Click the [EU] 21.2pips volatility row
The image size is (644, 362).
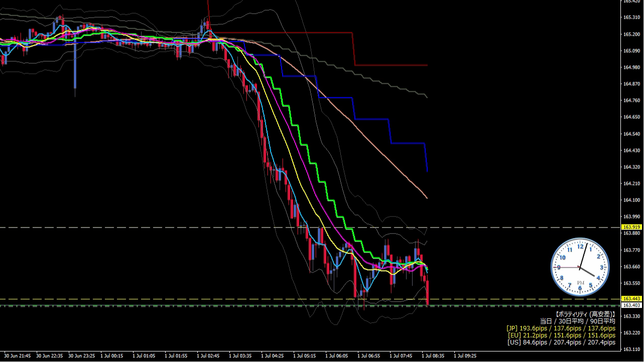[561, 335]
